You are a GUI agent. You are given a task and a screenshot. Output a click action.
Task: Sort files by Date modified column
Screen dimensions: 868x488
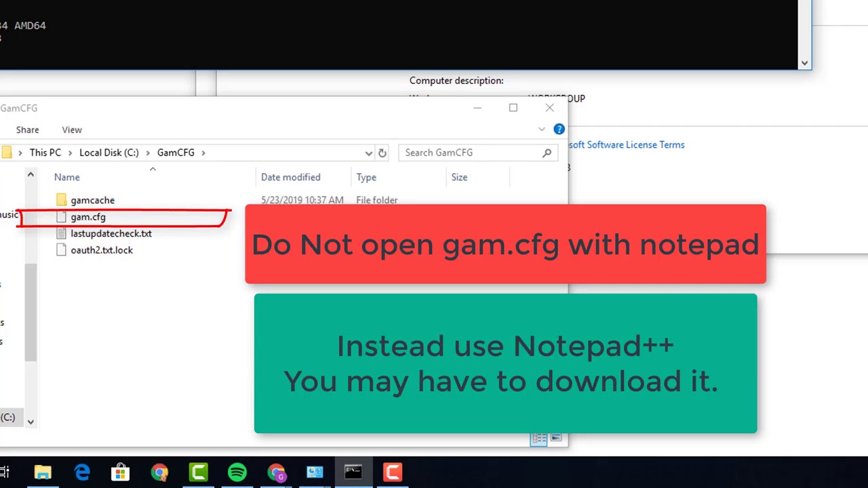291,178
